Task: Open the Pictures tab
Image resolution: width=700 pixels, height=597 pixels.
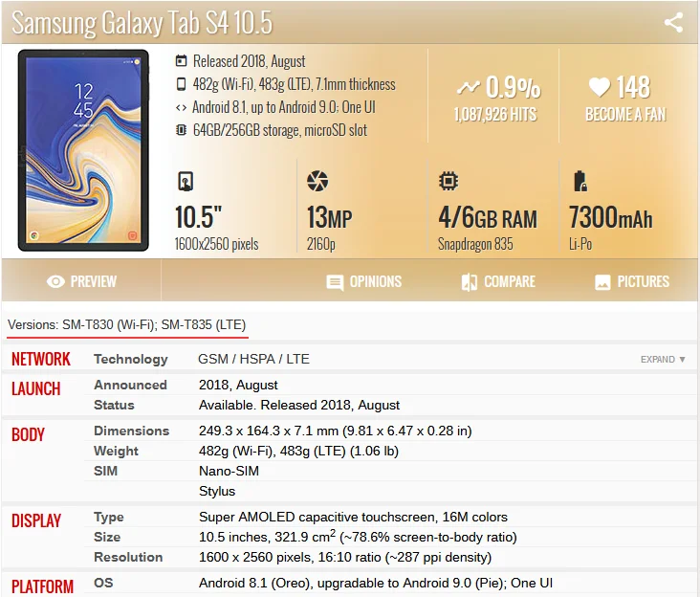Action: click(x=632, y=281)
